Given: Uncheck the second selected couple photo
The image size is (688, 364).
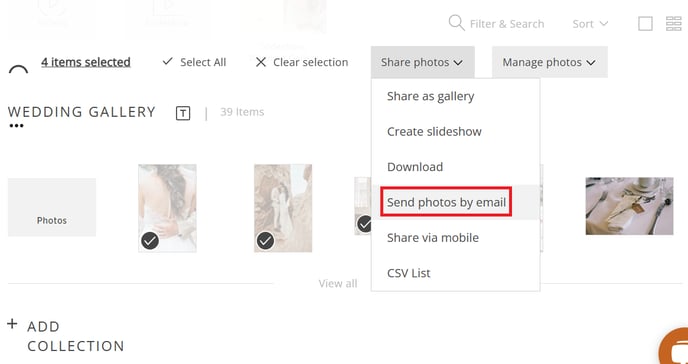Looking at the screenshot, I should pos(265,241).
